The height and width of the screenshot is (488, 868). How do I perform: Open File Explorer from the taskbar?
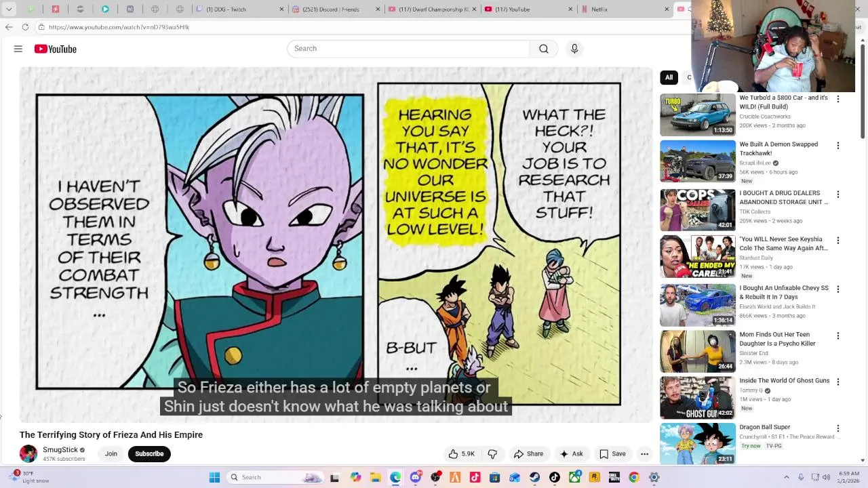pos(375,477)
